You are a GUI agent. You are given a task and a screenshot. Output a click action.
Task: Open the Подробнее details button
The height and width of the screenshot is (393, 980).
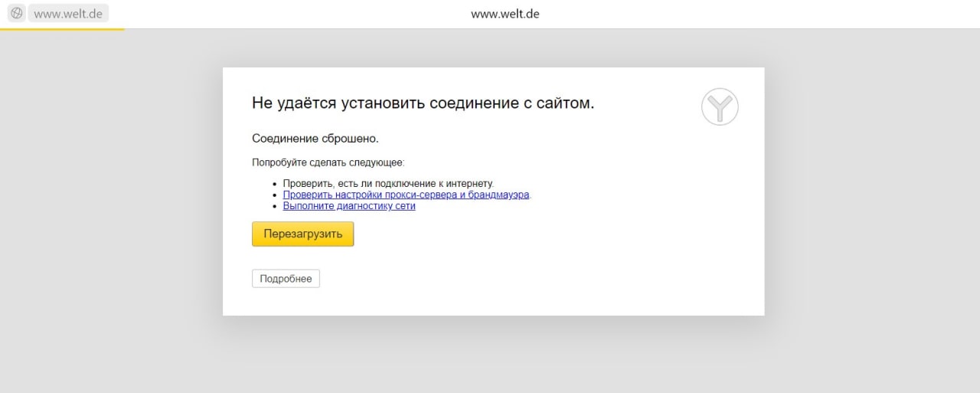coord(286,279)
